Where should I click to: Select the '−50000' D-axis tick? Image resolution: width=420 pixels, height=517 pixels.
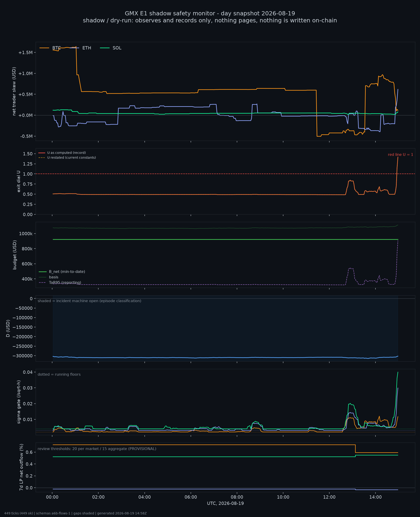(24, 308)
